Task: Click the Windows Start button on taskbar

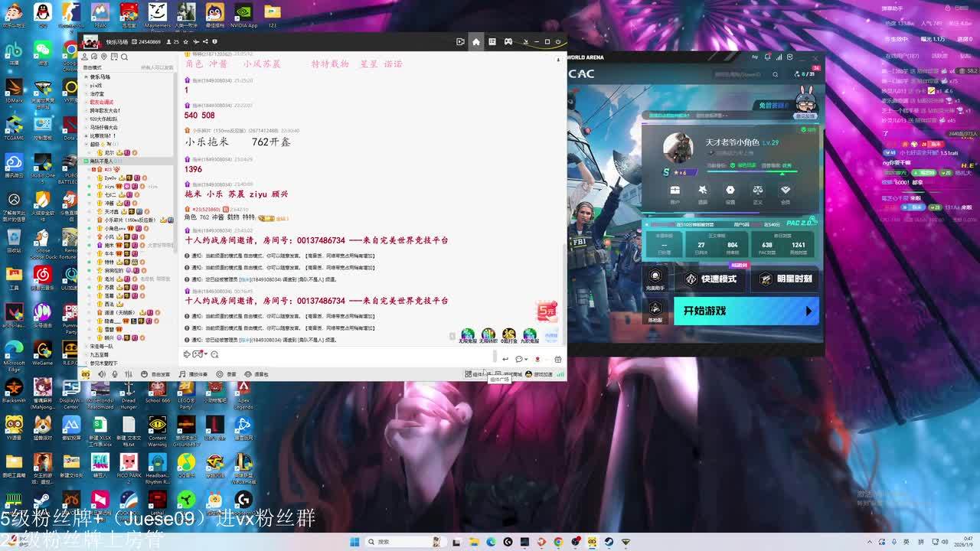Action: (354, 542)
